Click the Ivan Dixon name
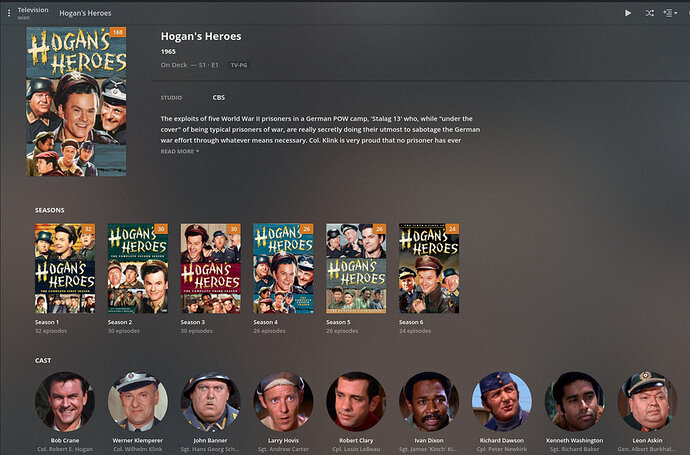 click(429, 440)
